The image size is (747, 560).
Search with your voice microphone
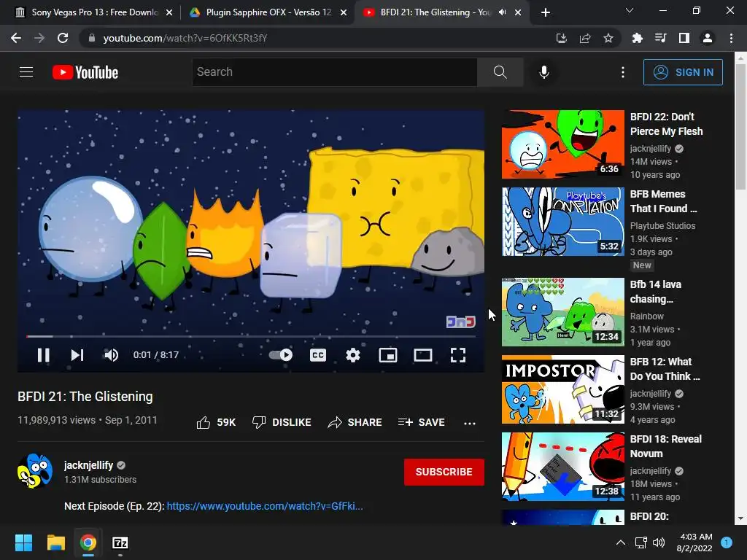544,72
